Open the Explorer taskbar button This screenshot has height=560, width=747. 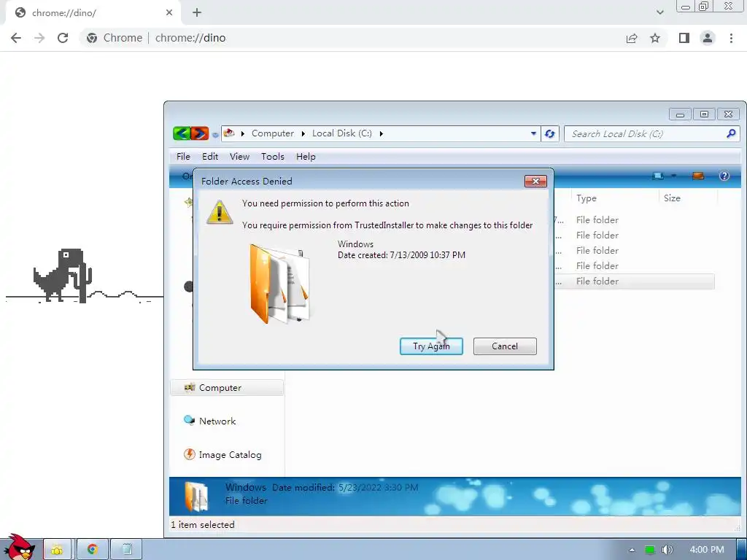57,550
